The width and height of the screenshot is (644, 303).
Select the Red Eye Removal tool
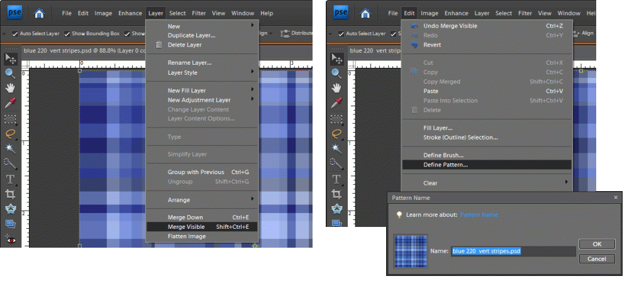pos(10,239)
